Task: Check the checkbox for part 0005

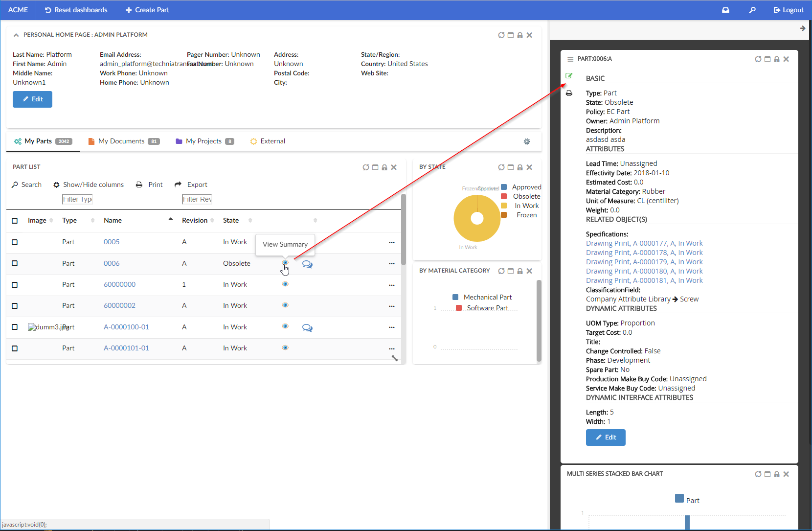Action: point(15,242)
